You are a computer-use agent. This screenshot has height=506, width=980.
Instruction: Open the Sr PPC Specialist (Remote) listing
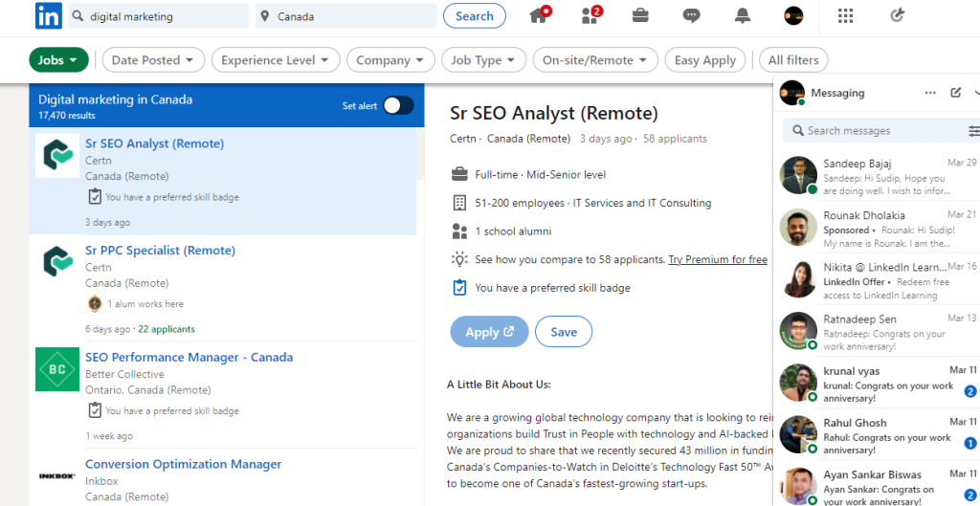160,251
